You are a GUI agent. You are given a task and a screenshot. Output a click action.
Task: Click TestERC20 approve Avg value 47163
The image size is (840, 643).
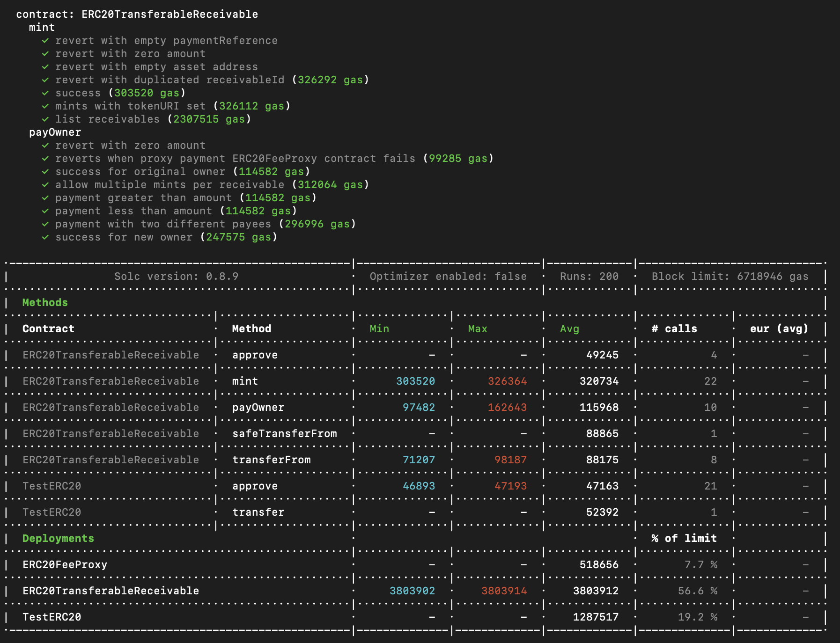point(602,486)
